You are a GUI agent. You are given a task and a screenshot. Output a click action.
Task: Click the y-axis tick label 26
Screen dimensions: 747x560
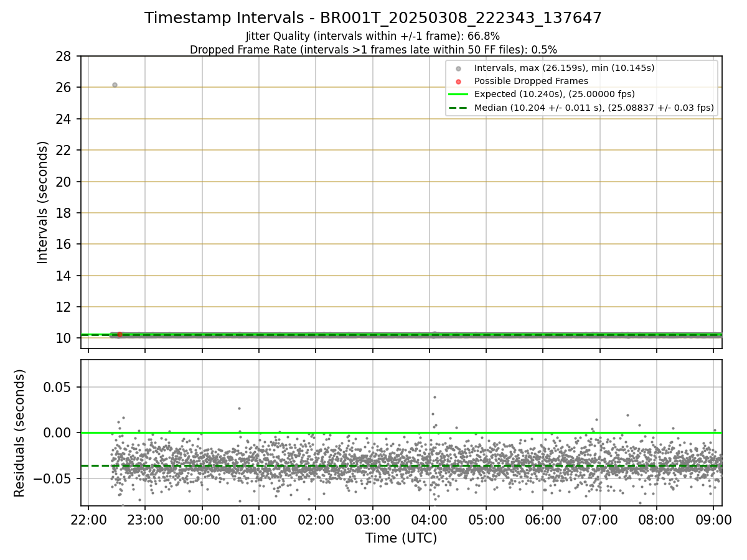pos(65,88)
